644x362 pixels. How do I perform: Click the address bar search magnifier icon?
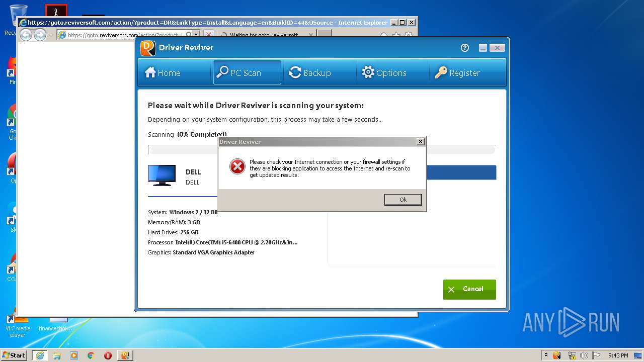pyautogui.click(x=188, y=35)
